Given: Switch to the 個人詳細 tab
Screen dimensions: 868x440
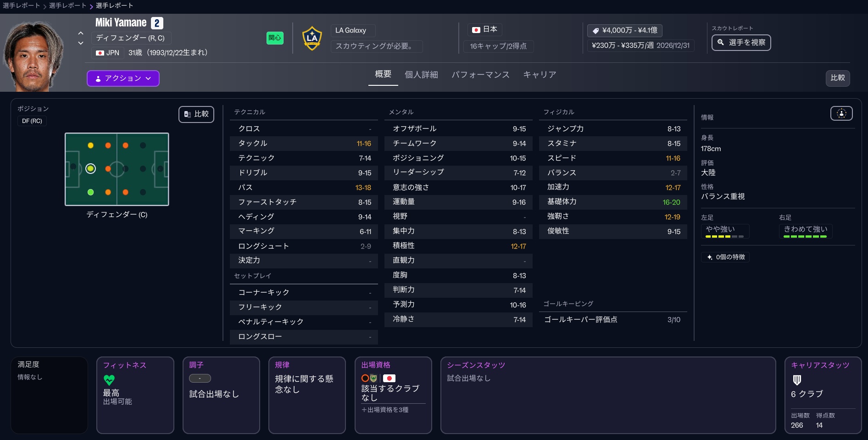Looking at the screenshot, I should (421, 75).
